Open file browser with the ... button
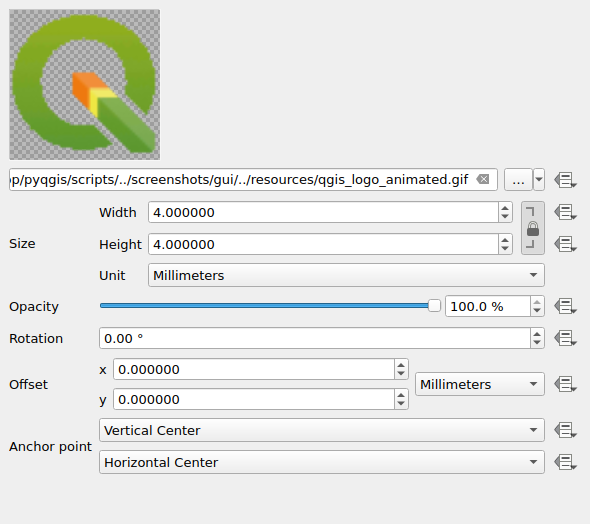The height and width of the screenshot is (524, 590). 518,180
